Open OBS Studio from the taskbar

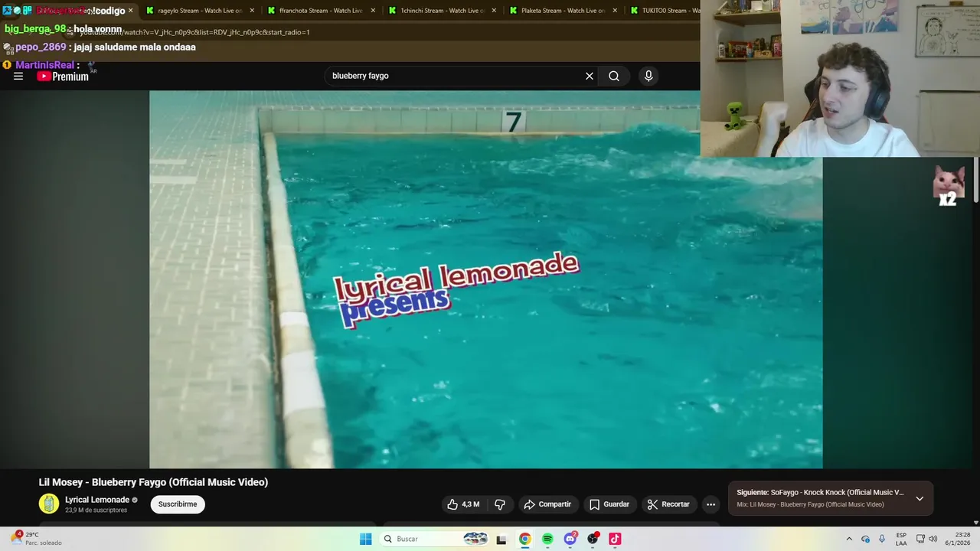click(593, 539)
